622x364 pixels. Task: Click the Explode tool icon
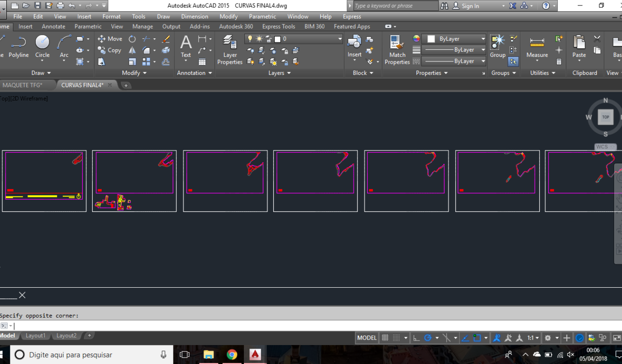coord(166,50)
